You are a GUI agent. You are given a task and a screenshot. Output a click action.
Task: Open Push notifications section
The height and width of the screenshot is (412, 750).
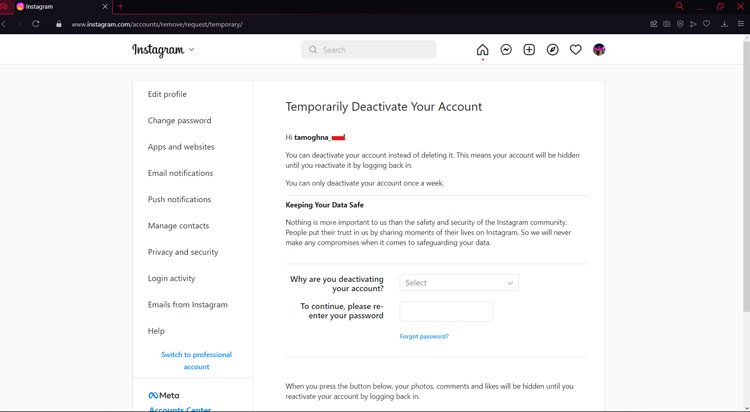pos(179,200)
